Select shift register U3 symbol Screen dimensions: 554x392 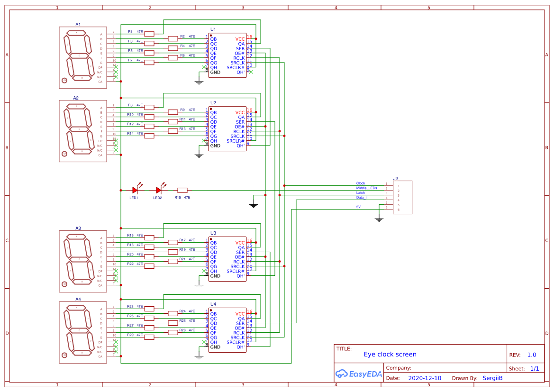click(x=227, y=258)
